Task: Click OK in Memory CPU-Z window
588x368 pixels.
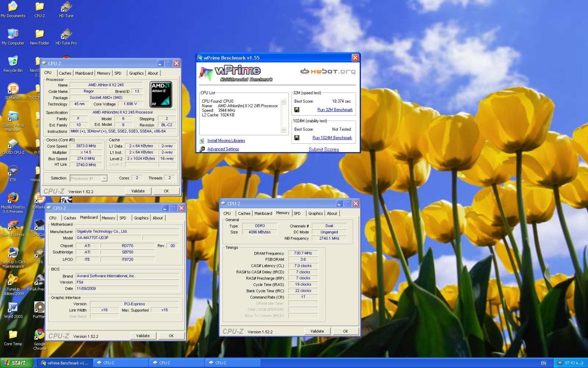Action: 345,331
